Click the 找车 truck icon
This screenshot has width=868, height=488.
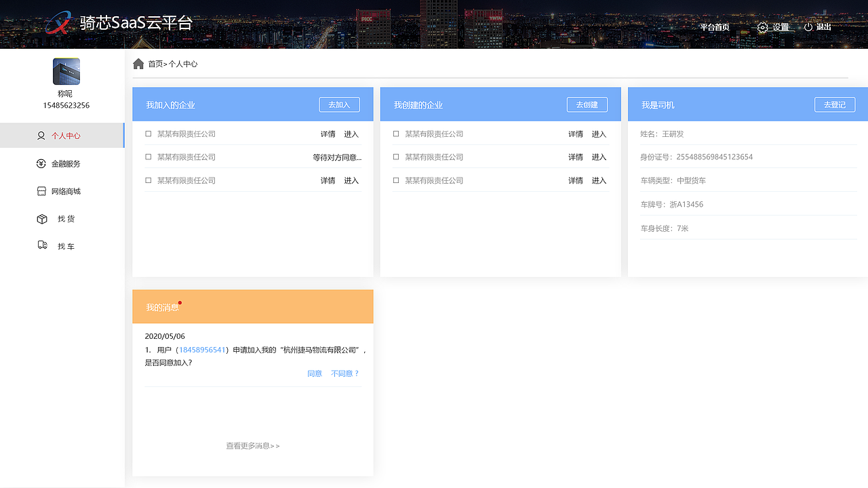coord(41,245)
